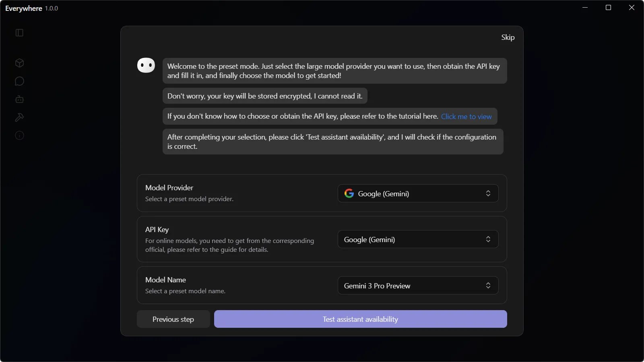Open the 'Click me to view' tutorial link

click(x=466, y=117)
